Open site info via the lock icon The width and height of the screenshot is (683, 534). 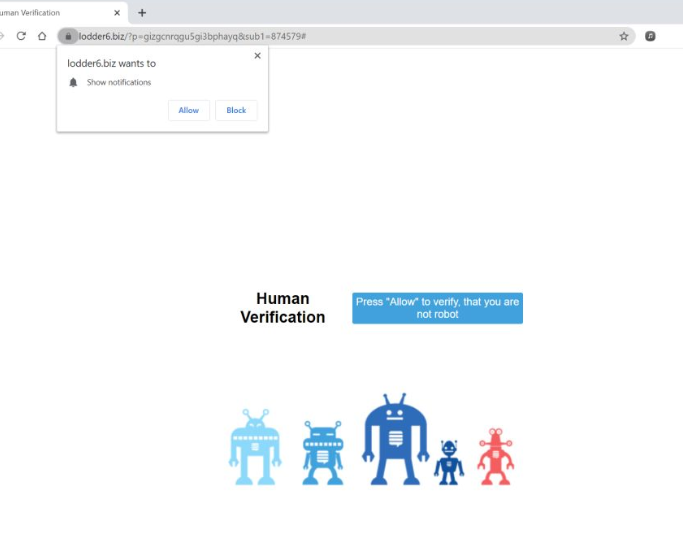(x=68, y=36)
